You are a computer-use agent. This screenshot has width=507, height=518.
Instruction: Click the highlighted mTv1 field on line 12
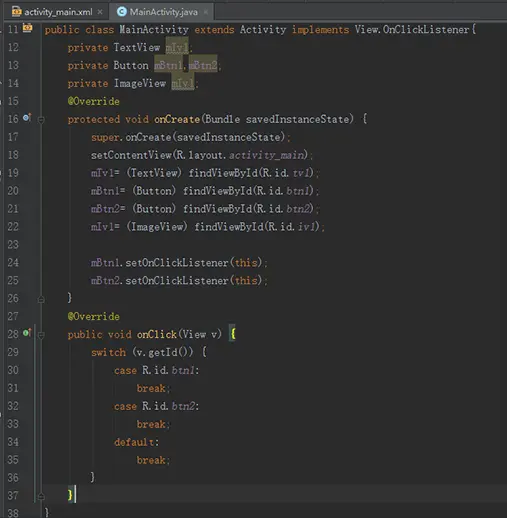177,48
